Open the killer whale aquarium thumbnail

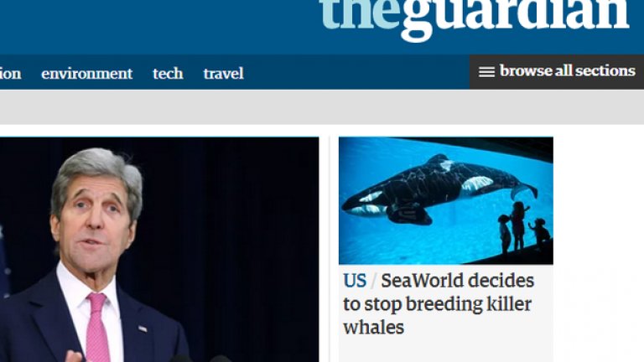[445, 201]
